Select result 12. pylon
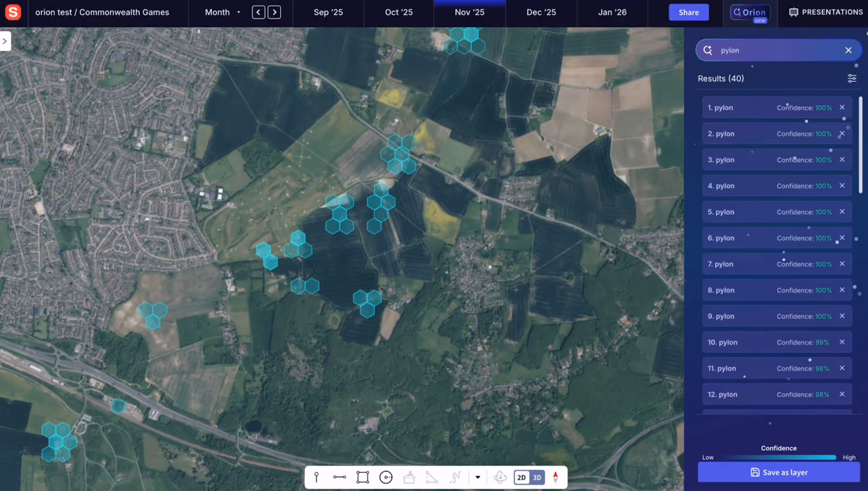 (x=777, y=394)
